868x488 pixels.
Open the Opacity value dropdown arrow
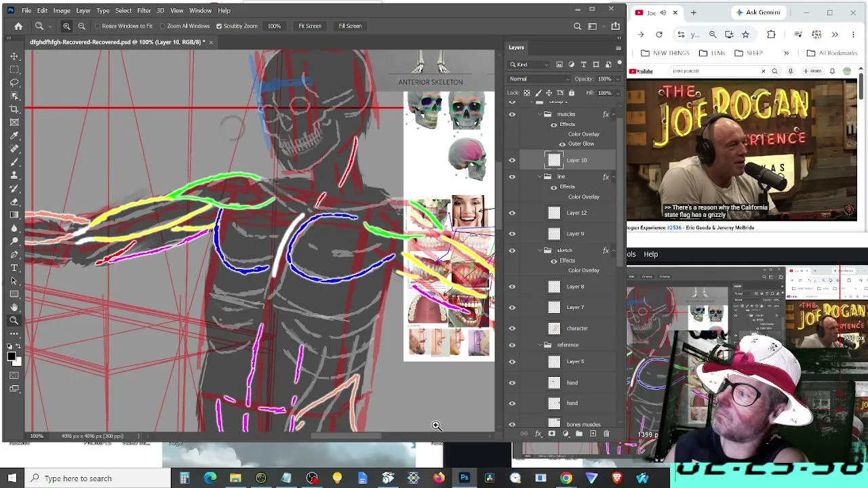(x=616, y=79)
